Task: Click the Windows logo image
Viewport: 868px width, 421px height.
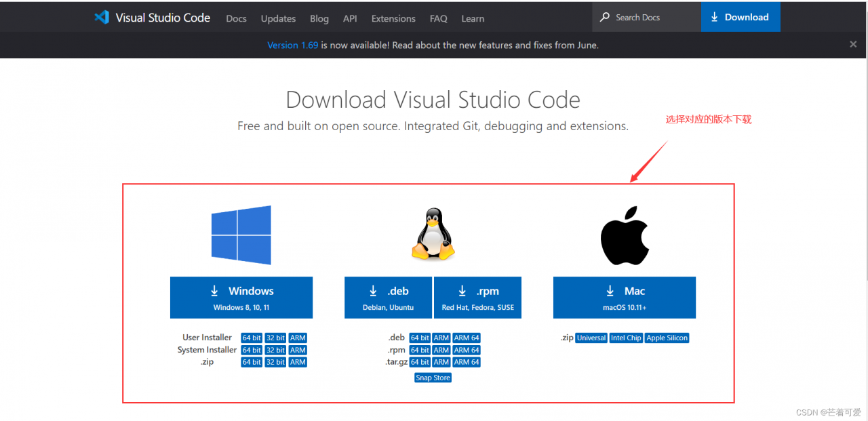Action: (241, 235)
